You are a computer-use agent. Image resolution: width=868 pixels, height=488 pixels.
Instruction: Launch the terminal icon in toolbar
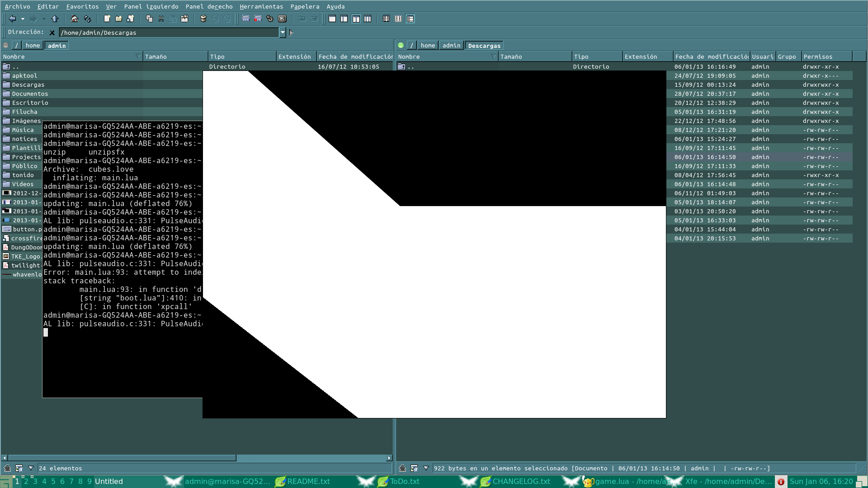(x=283, y=19)
